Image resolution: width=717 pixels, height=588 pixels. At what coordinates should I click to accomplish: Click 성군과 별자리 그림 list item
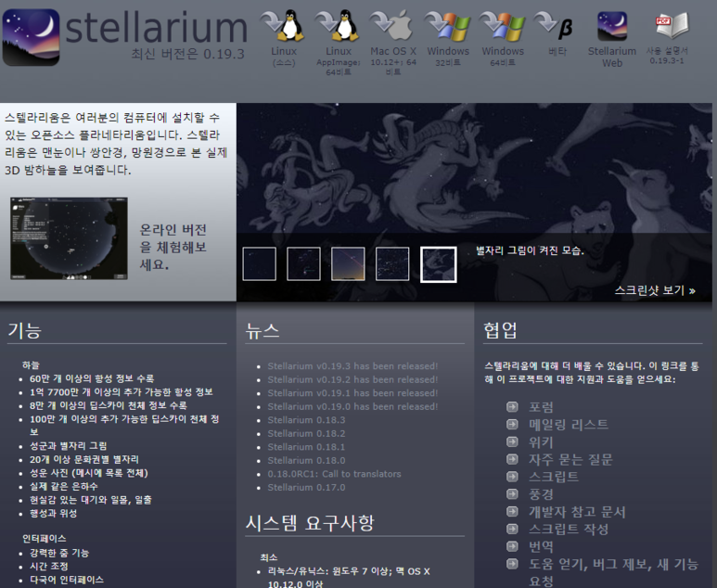tap(68, 446)
